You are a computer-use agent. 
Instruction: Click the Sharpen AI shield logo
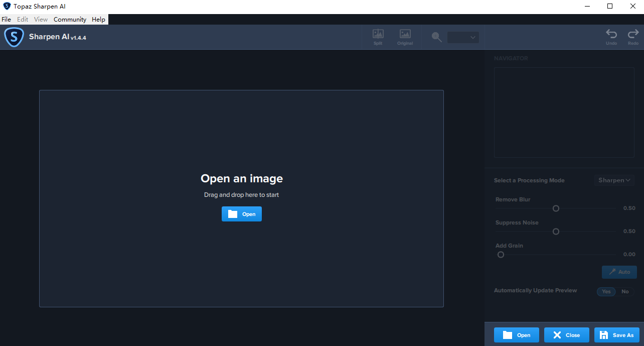click(14, 37)
